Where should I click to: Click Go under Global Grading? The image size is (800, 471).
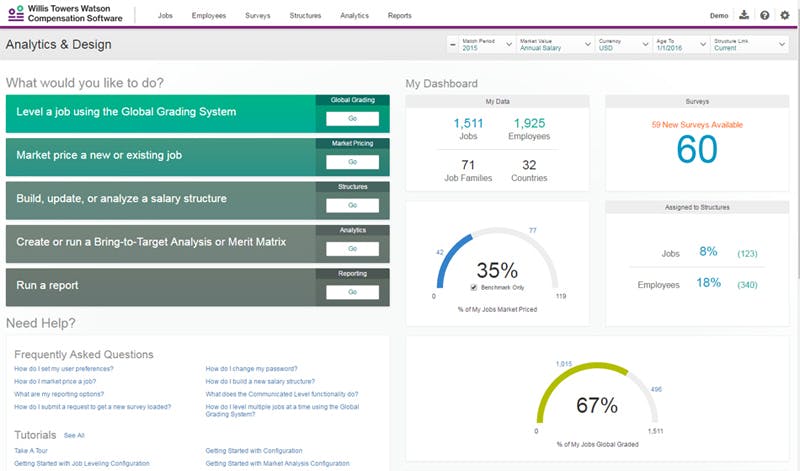click(x=353, y=118)
